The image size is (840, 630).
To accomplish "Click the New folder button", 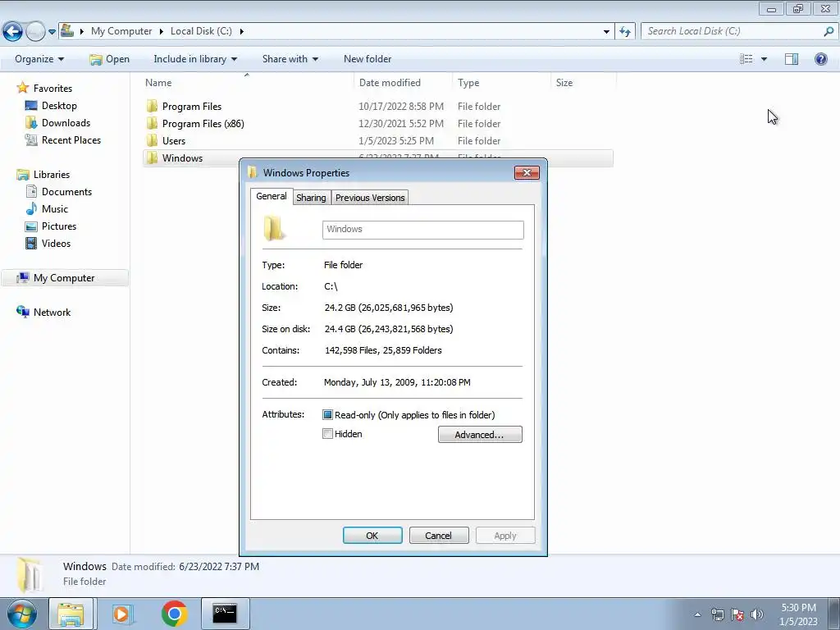I will [x=367, y=59].
